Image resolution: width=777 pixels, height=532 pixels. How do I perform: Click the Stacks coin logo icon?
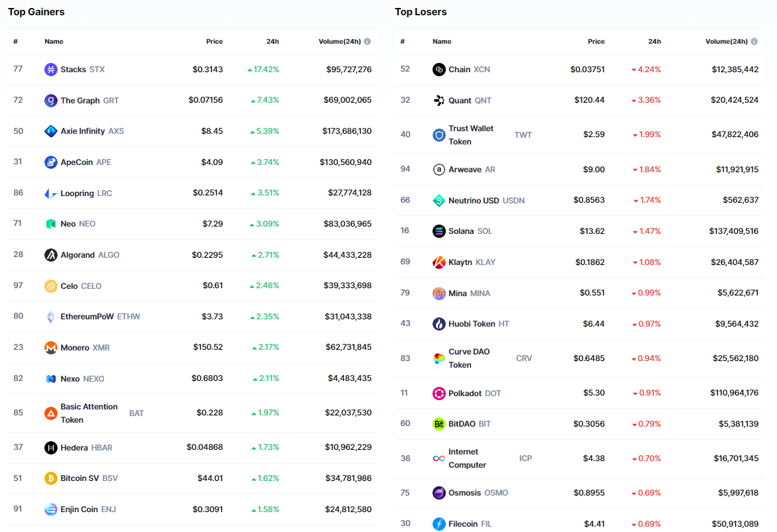tap(51, 70)
